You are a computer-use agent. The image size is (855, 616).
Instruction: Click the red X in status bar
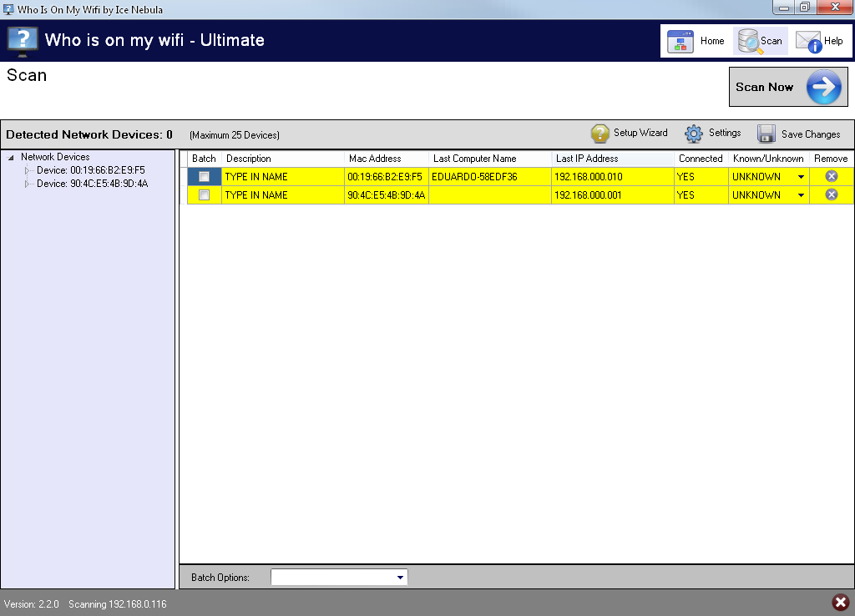pyautogui.click(x=840, y=603)
